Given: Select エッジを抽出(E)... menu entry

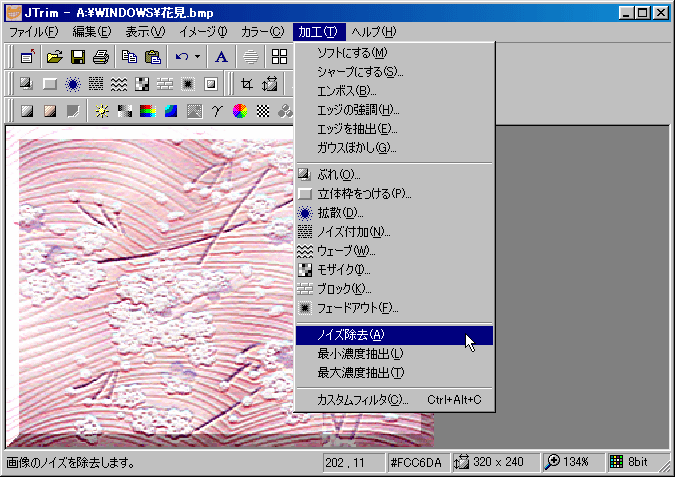Looking at the screenshot, I should coord(394,129).
